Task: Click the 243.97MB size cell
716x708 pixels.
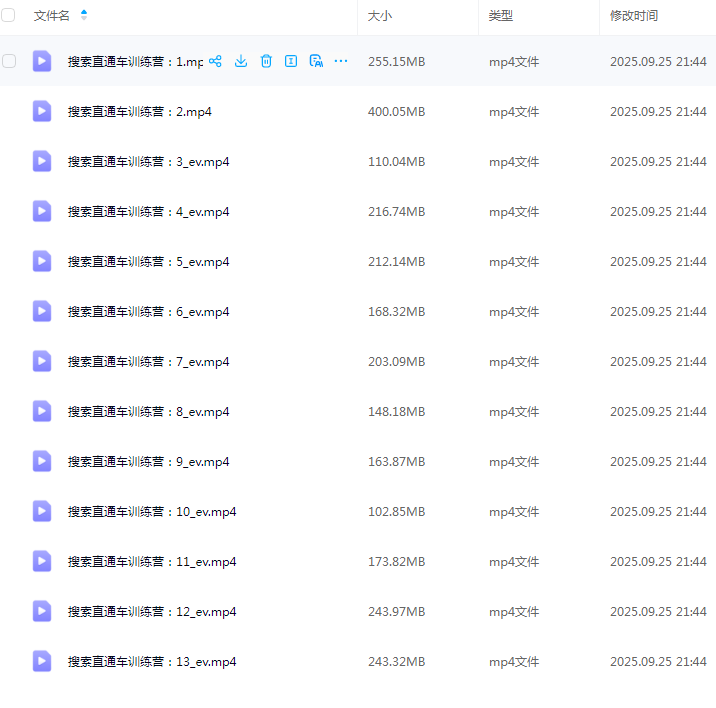Action: [397, 612]
